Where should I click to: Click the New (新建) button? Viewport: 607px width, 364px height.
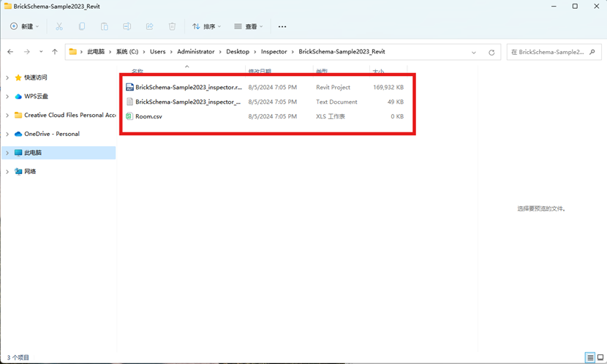[x=24, y=26]
